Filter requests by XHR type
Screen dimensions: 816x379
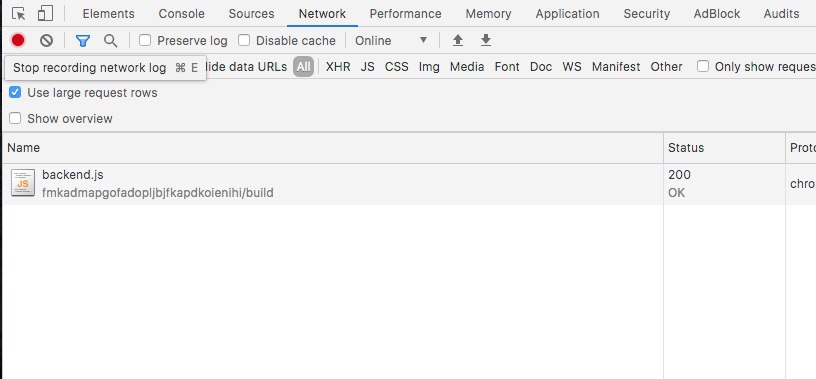click(338, 67)
